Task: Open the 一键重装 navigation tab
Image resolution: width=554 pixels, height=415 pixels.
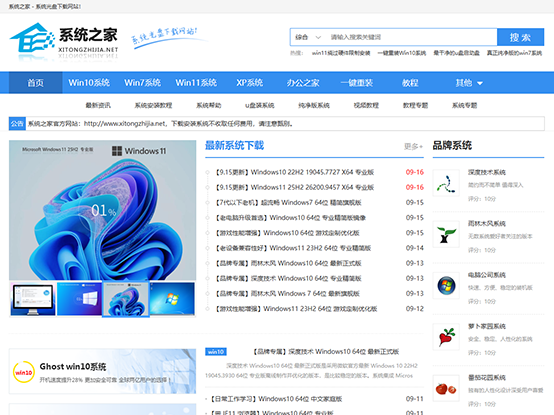Action: coord(356,83)
